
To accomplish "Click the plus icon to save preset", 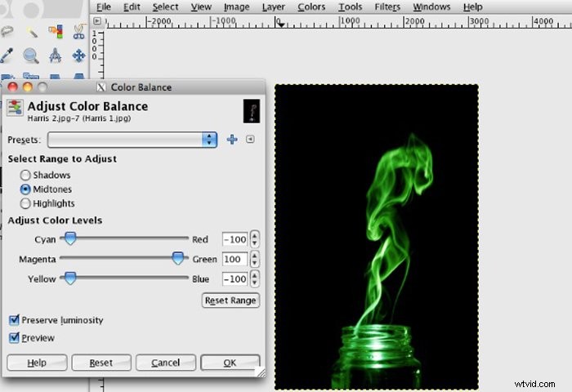I will tap(232, 140).
